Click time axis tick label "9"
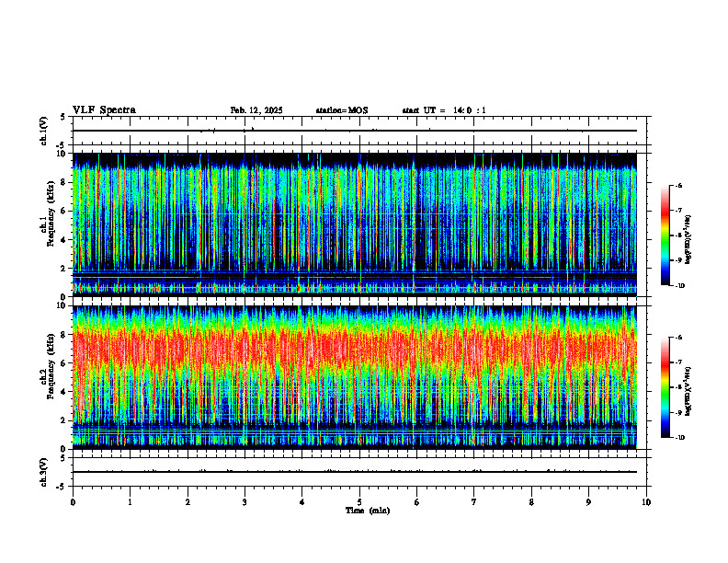The width and height of the screenshot is (728, 563). [x=588, y=502]
